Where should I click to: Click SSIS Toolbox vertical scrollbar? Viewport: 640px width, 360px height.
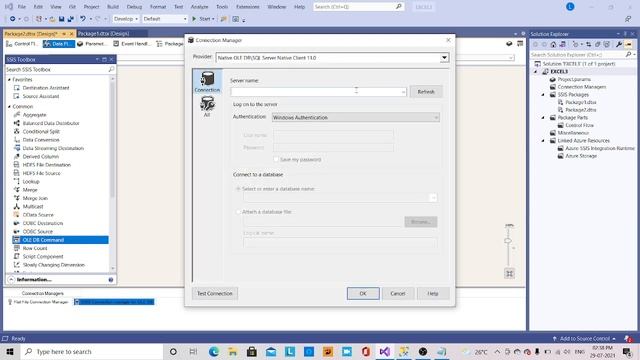[x=113, y=173]
